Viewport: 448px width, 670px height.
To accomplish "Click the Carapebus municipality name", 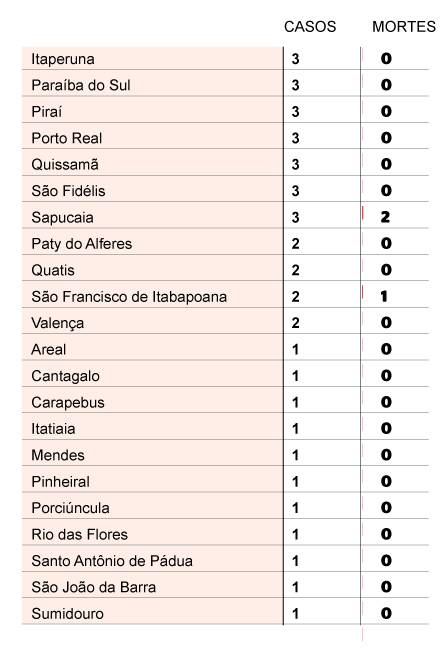I will [x=68, y=403].
